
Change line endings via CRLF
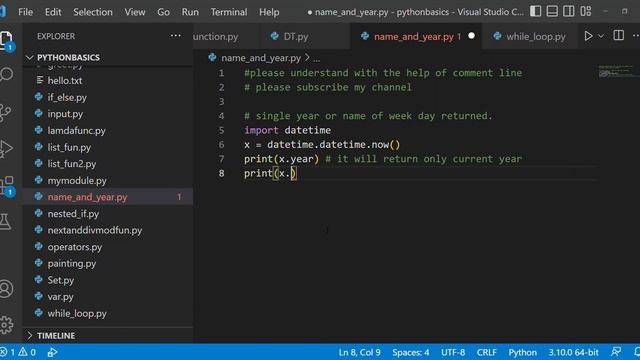pyautogui.click(x=487, y=352)
